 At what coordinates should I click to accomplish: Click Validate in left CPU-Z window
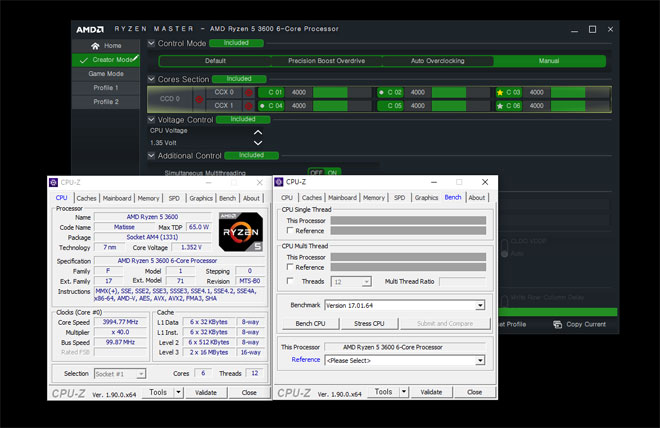coord(206,392)
